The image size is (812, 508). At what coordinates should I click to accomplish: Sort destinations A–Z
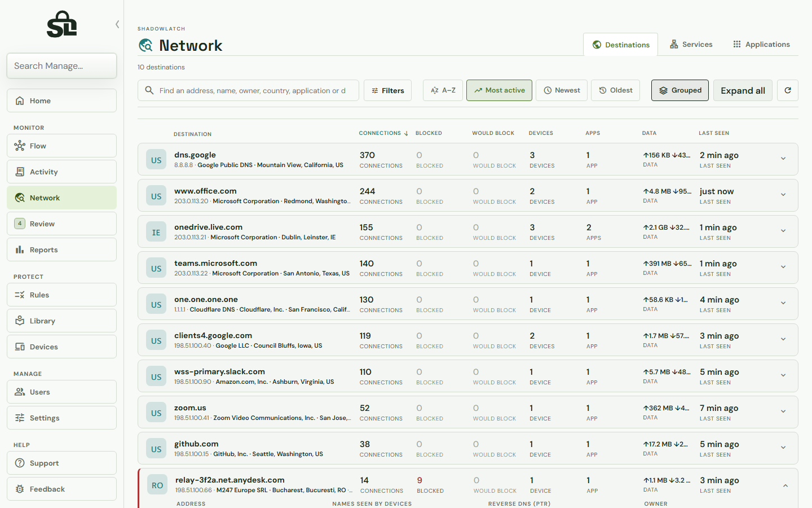click(x=443, y=90)
